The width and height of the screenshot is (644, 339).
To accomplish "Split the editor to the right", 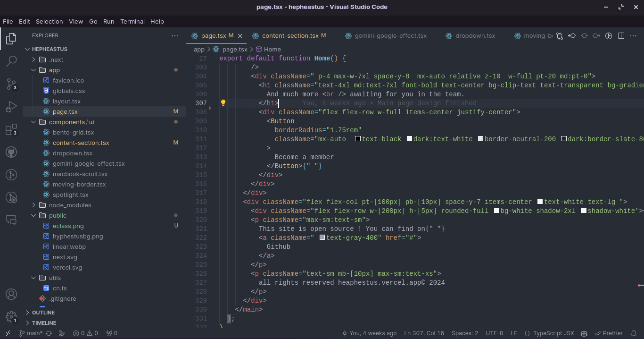I will [621, 36].
